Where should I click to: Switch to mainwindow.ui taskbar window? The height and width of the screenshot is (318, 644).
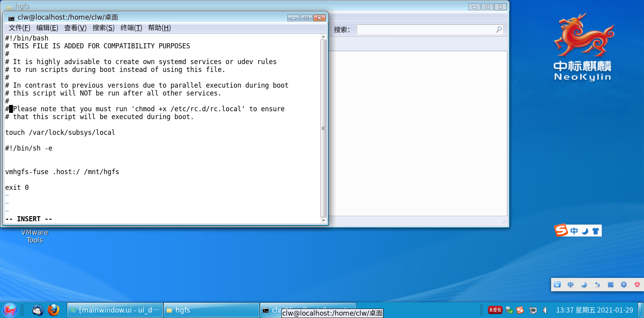[115, 310]
